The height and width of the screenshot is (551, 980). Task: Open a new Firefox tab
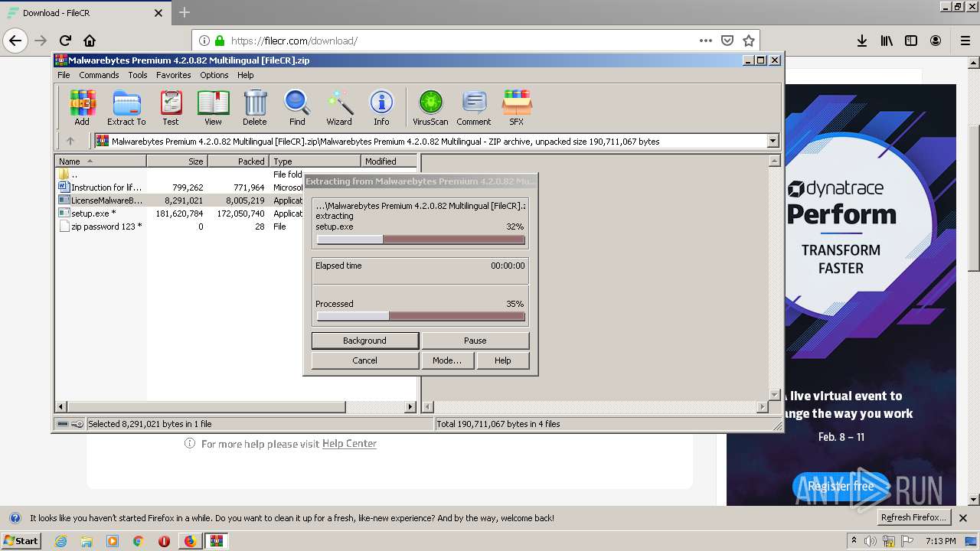pyautogui.click(x=185, y=13)
